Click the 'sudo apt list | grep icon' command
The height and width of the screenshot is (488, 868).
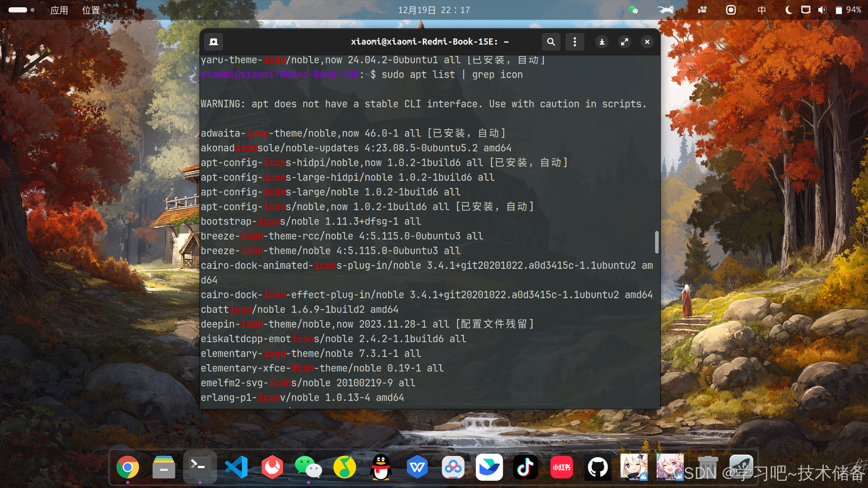point(452,75)
